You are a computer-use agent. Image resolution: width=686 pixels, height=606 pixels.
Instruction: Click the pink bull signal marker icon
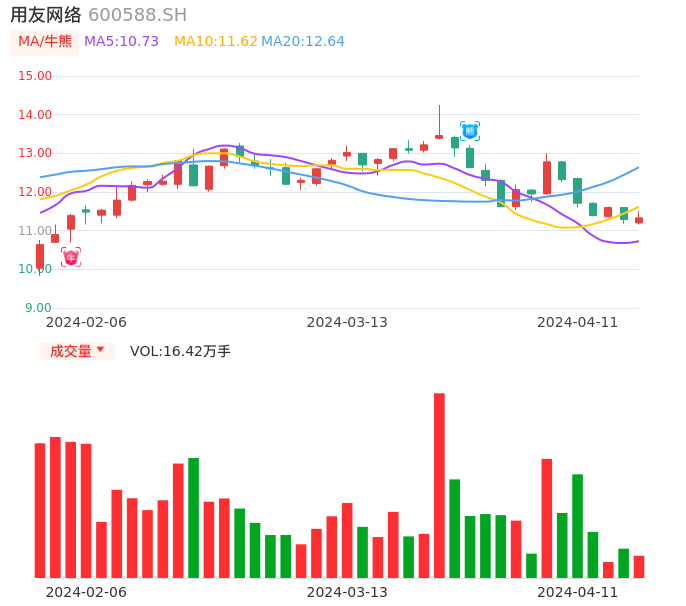tap(71, 257)
